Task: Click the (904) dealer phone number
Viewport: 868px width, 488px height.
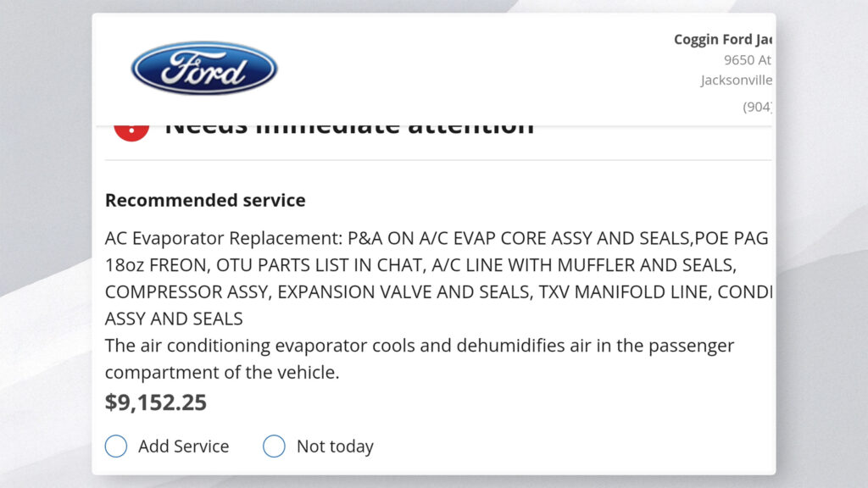Action: click(x=757, y=107)
